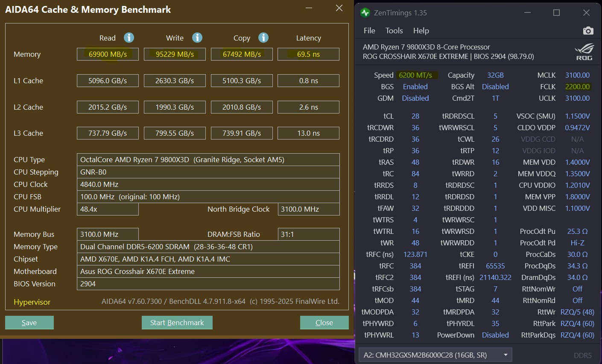Click the ZenTimings app icon in title bar
Viewport: 602px width, 364px height.
click(x=365, y=13)
